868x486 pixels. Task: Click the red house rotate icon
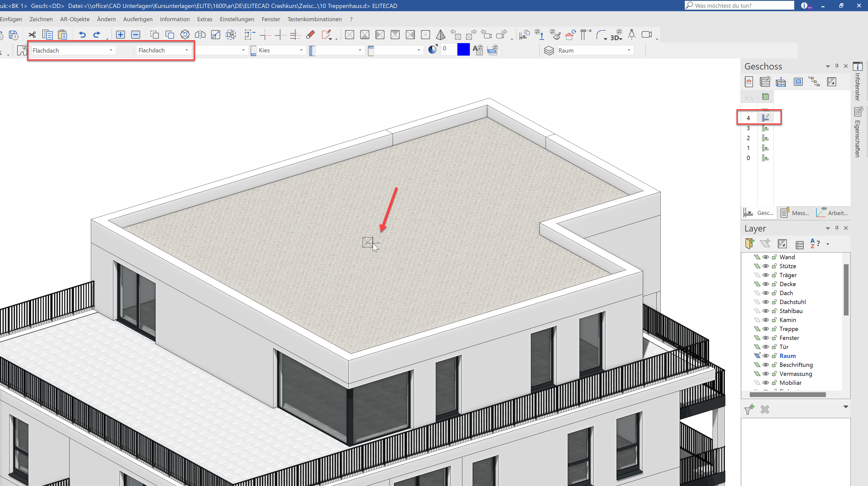(x=570, y=35)
